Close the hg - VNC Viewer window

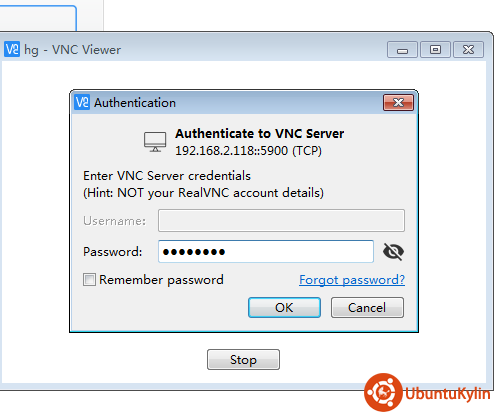click(468, 50)
